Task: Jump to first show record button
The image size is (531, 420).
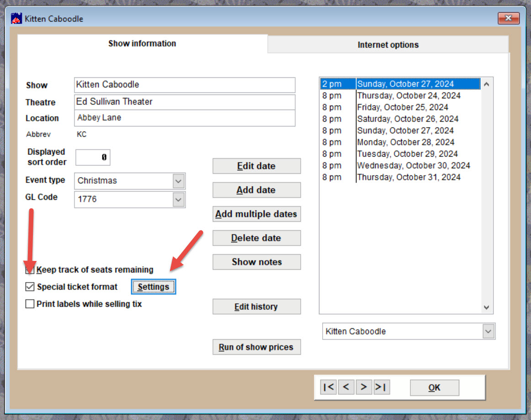Action: (329, 387)
